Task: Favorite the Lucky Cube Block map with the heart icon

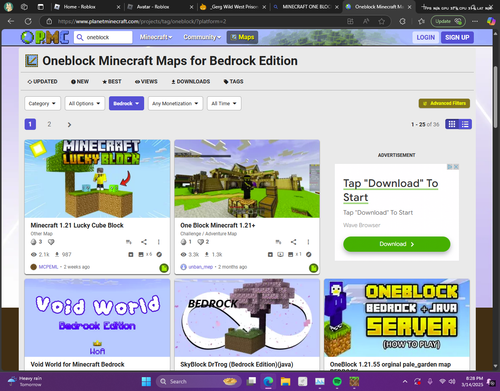Action: point(51,242)
